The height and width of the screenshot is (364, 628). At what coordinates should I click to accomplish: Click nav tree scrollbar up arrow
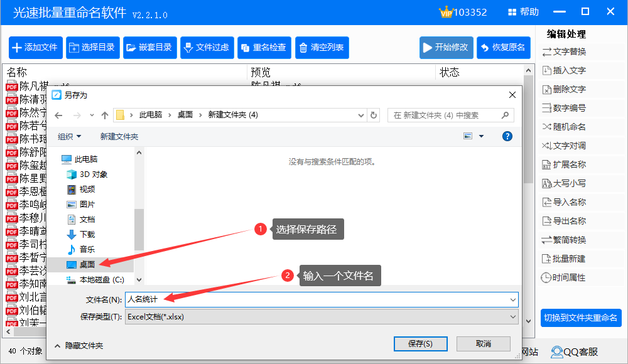point(139,153)
